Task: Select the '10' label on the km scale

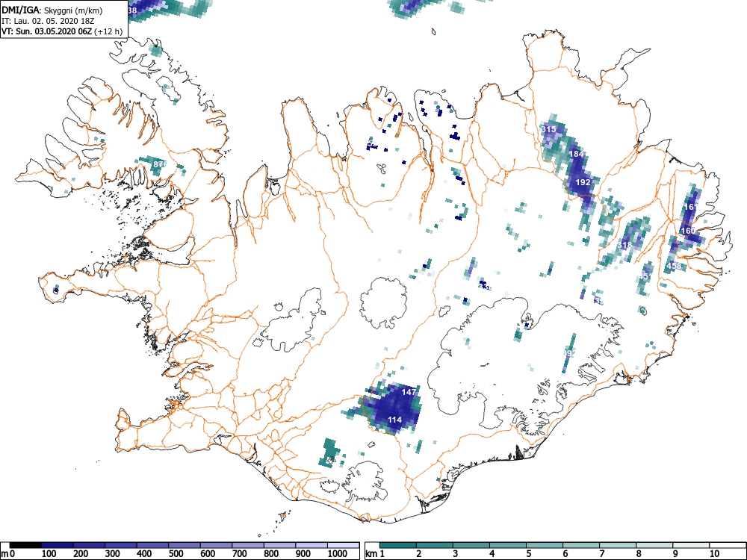Action: pos(714,554)
